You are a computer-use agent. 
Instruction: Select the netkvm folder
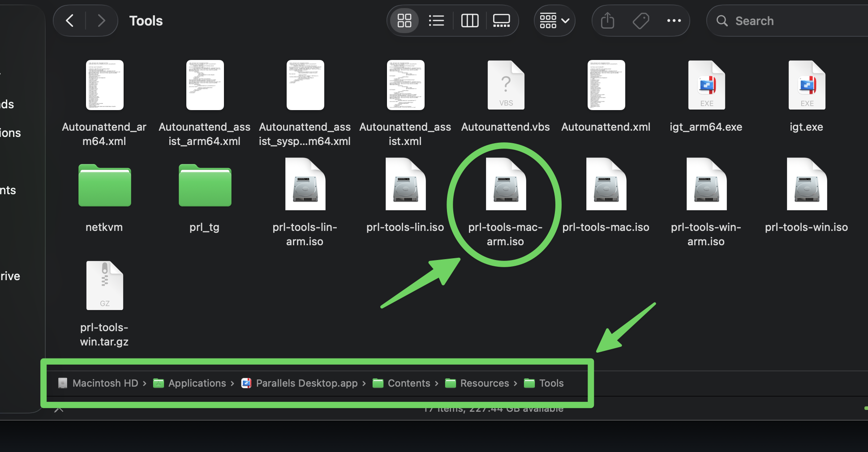(x=104, y=185)
